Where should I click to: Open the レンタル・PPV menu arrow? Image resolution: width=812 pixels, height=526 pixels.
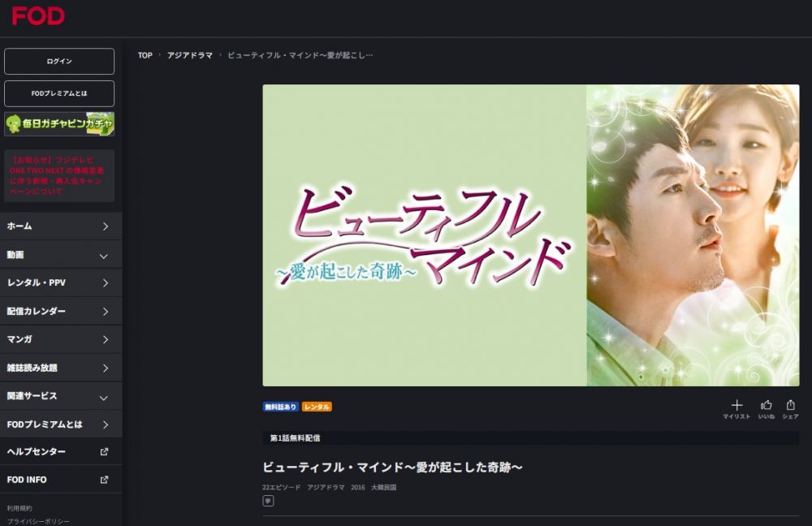(x=105, y=282)
